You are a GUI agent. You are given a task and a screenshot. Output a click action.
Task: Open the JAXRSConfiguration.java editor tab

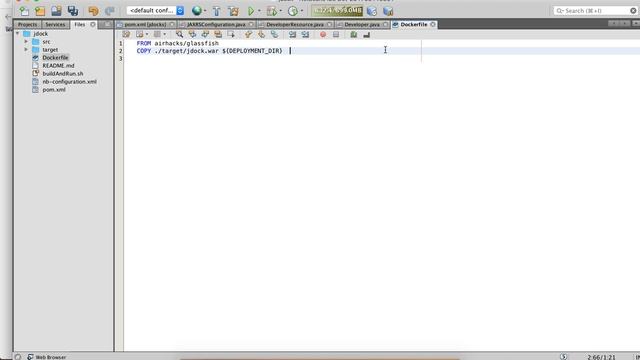pos(216,24)
